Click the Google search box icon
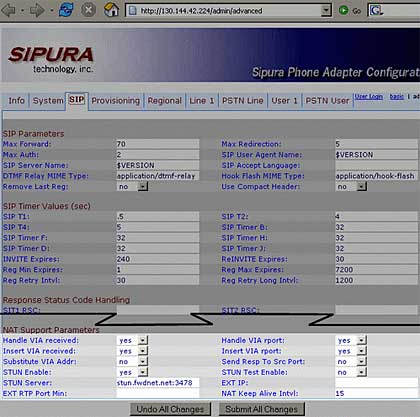 pyautogui.click(x=377, y=10)
